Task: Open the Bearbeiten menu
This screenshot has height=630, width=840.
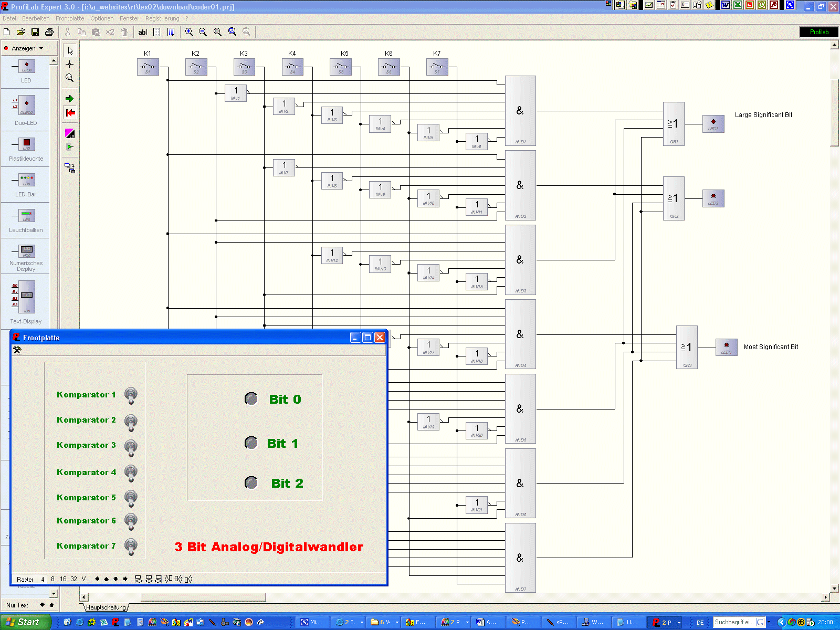Action: [x=36, y=18]
